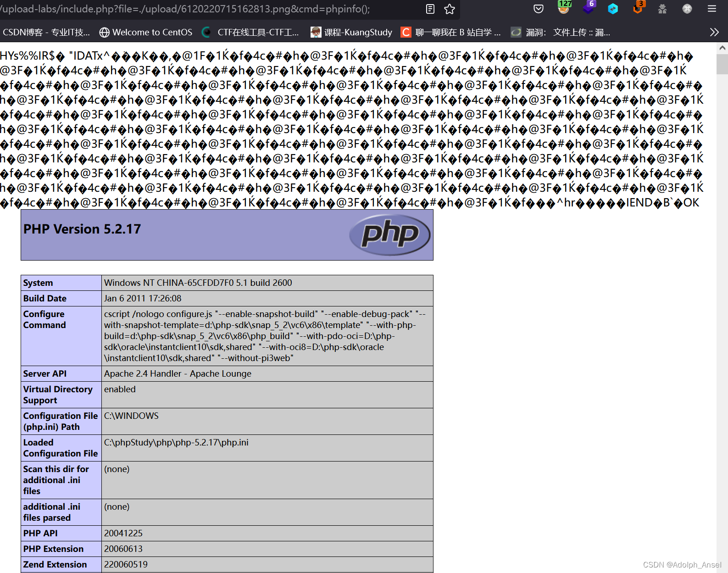Open blue hexagon extension icon
This screenshot has height=573, width=728.
click(613, 9)
